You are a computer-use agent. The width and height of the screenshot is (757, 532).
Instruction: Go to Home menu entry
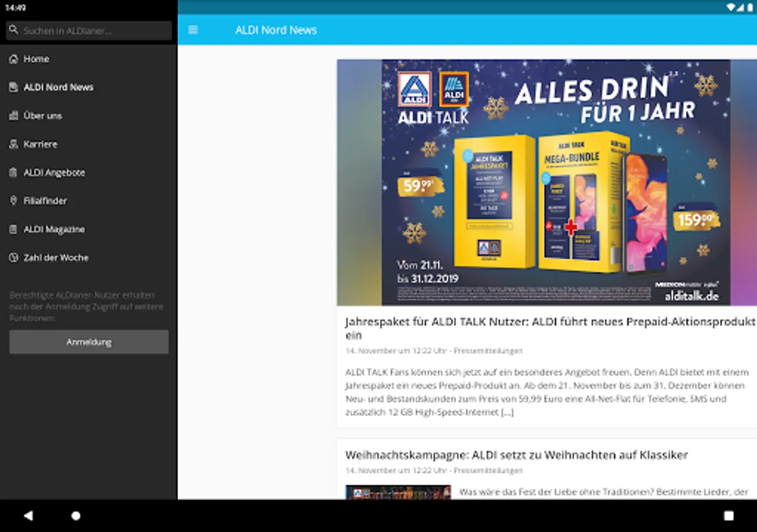89,59
